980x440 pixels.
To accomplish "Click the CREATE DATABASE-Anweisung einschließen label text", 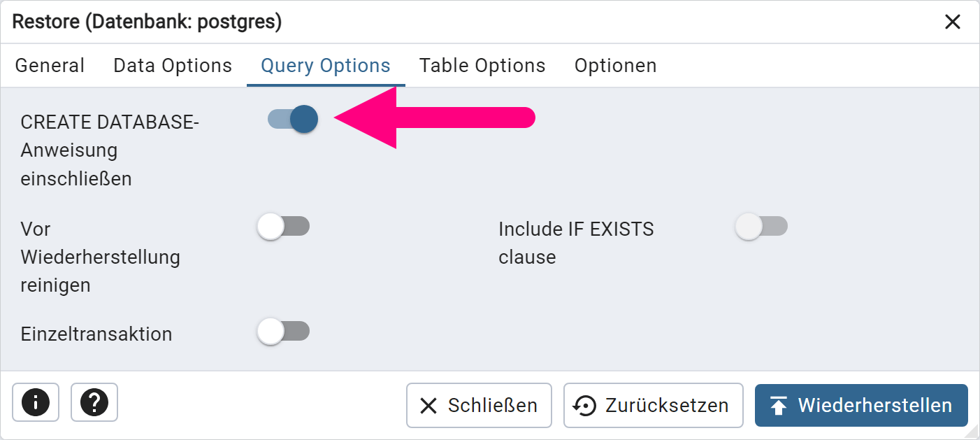I will [110, 150].
